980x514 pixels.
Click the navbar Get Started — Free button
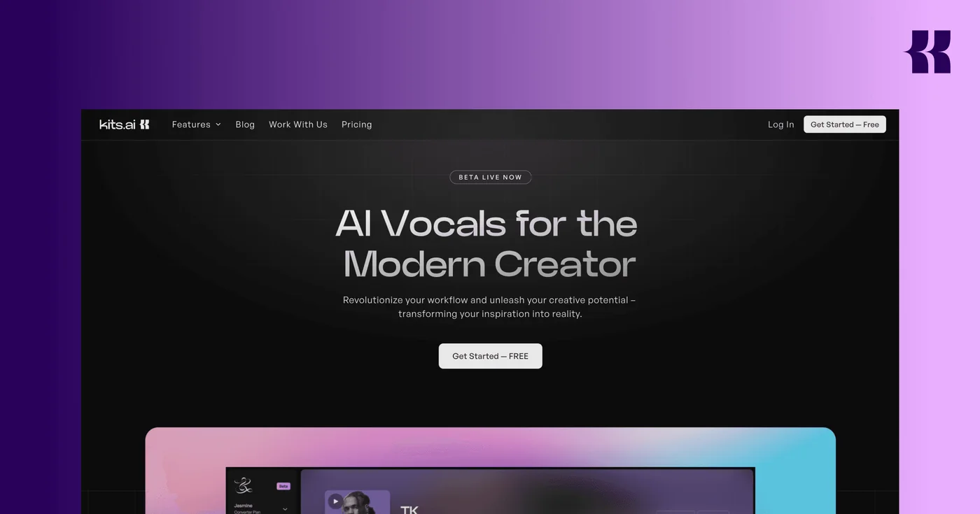(844, 124)
